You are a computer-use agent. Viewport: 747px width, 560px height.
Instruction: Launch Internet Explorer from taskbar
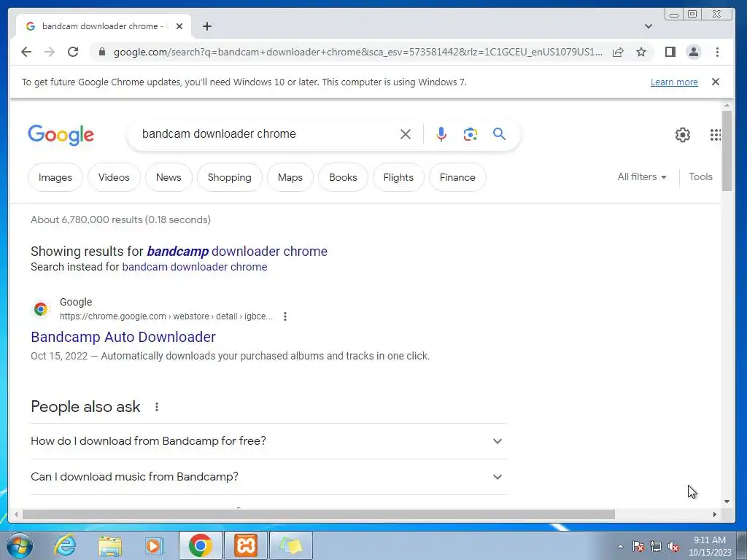(x=65, y=545)
